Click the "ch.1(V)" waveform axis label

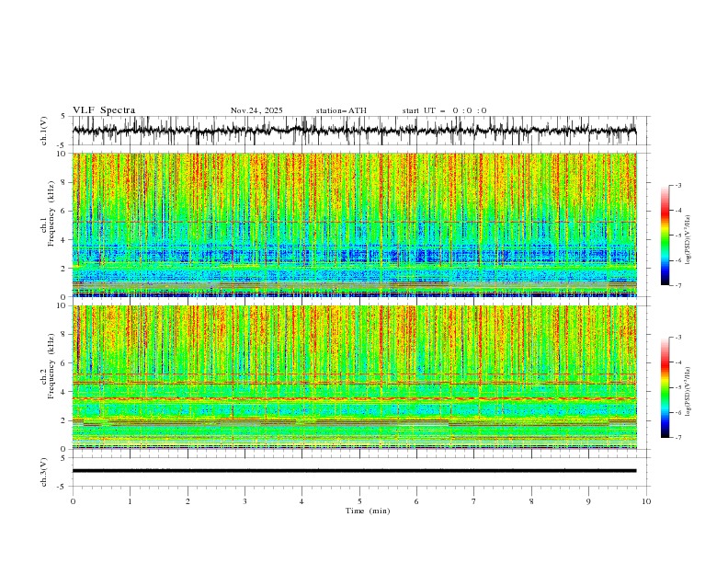[x=44, y=131]
